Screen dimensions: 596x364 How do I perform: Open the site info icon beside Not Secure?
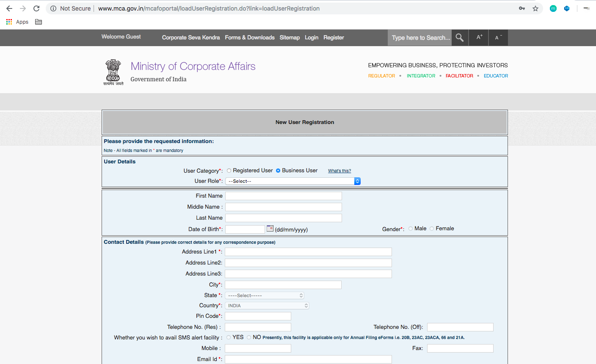53,8
